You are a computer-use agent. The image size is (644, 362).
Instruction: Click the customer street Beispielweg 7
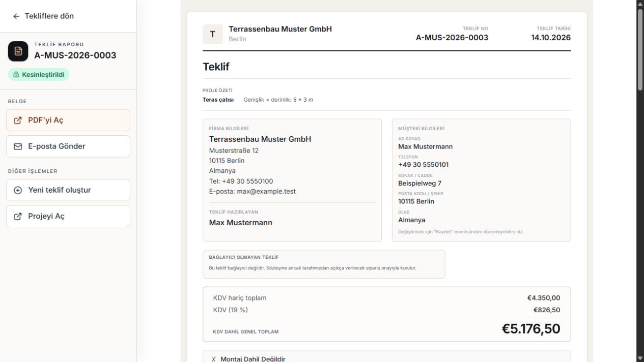[x=419, y=183]
